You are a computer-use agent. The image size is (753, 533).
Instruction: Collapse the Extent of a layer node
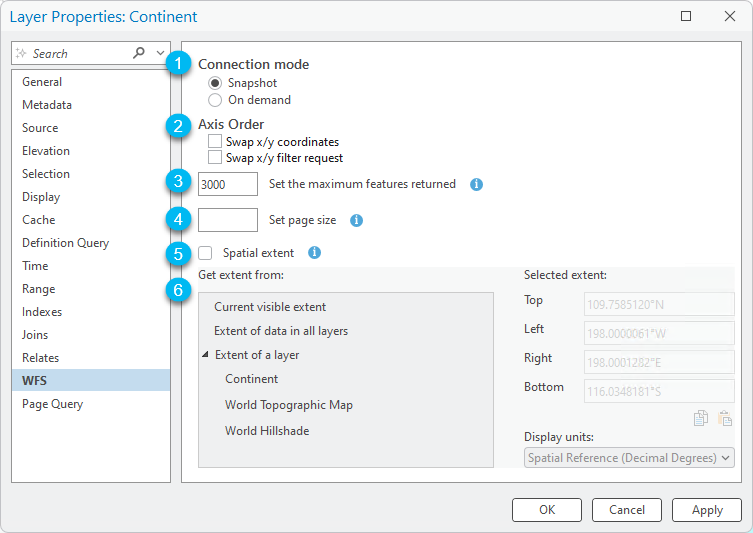coord(205,355)
